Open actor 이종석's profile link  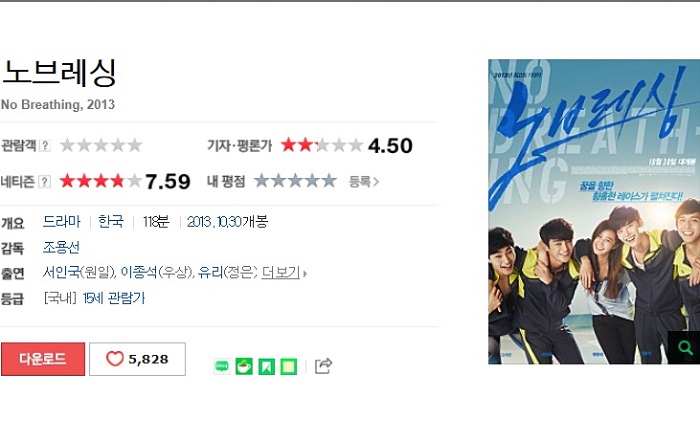[x=139, y=272]
